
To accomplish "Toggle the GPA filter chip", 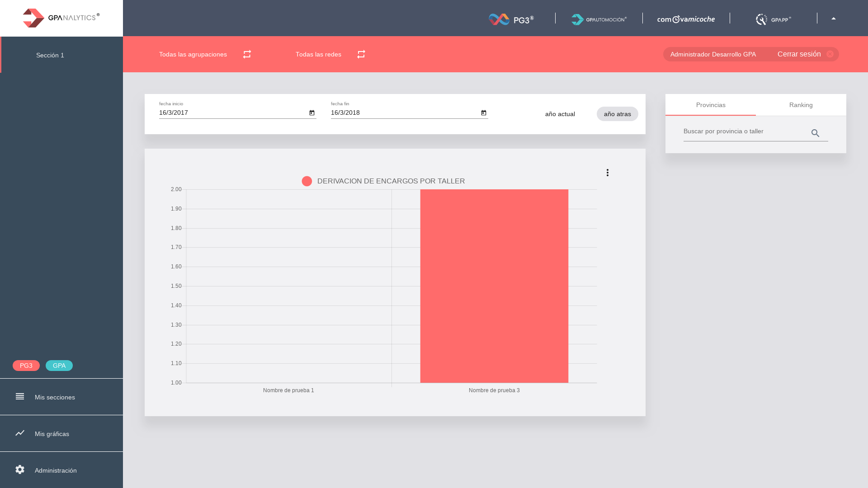I will point(59,366).
